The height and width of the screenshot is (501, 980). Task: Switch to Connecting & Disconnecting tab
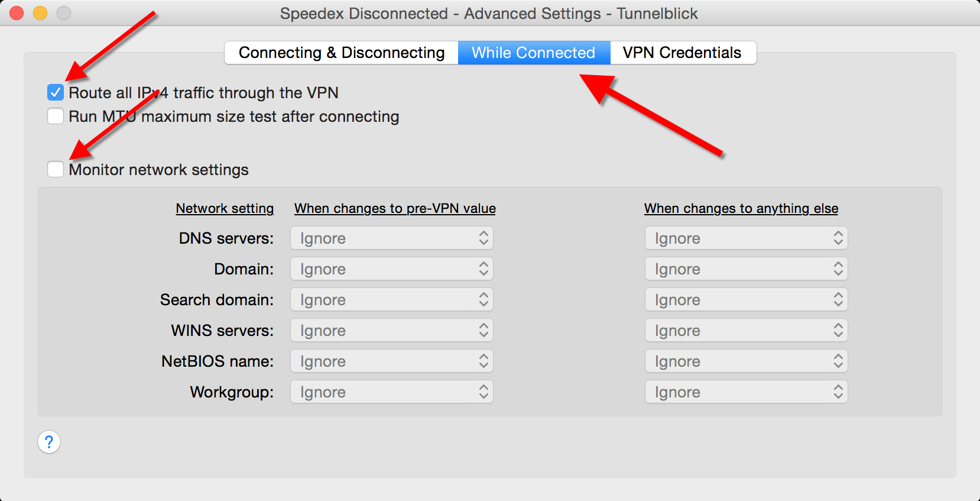pos(342,53)
